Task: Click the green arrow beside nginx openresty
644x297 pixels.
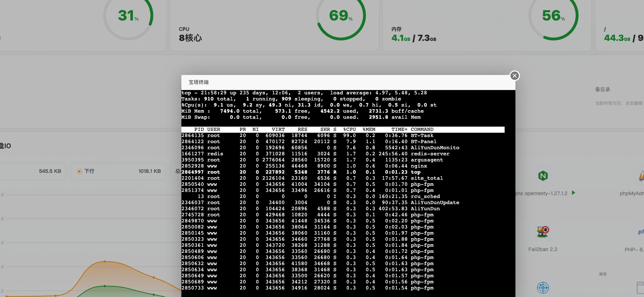Action: pos(574,193)
